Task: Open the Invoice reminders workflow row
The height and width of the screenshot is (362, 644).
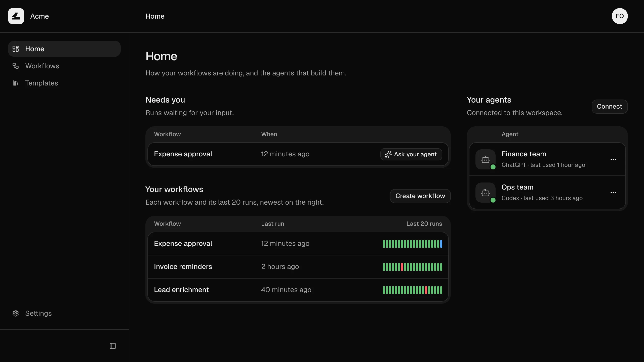Action: (x=298, y=267)
